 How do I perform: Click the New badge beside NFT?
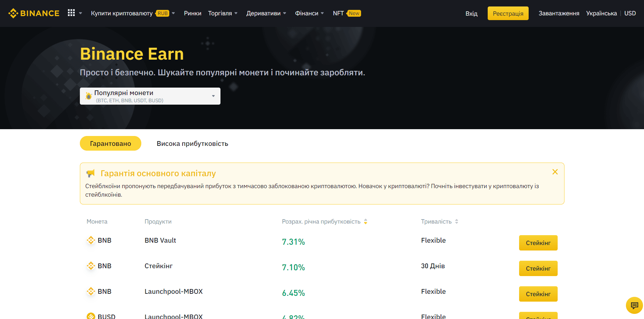(x=354, y=13)
